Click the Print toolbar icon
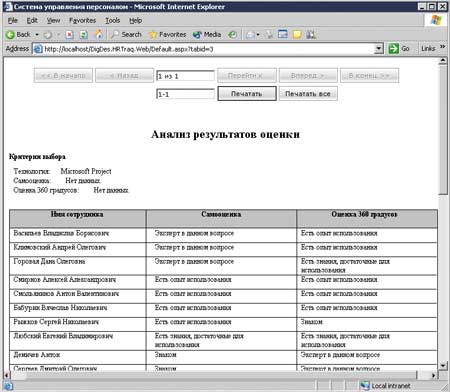The image size is (450, 392). click(269, 34)
